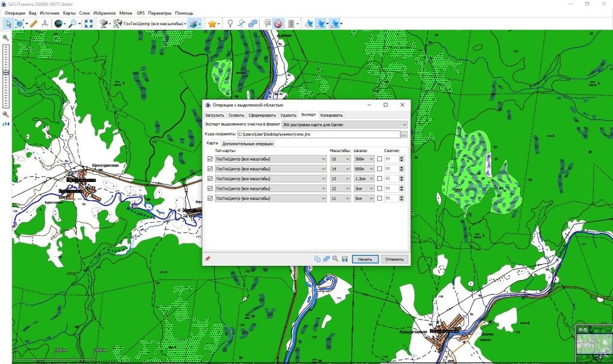Click the add placemark pin toolbar icon
The height and width of the screenshot is (364, 613).
[x=230, y=23]
